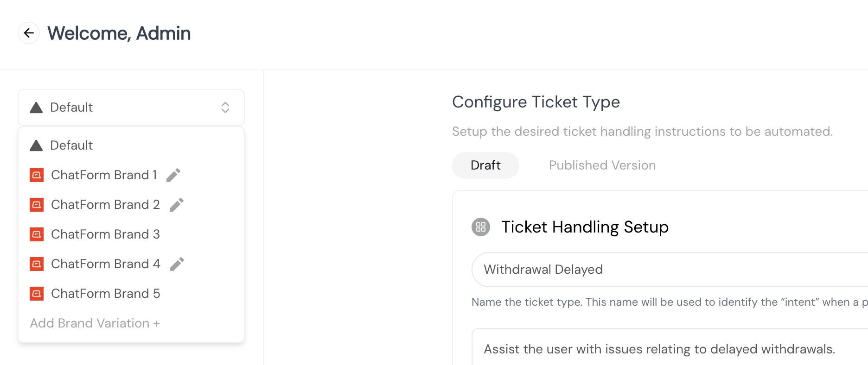Image resolution: width=868 pixels, height=365 pixels.
Task: Switch to the Draft tab
Action: [x=485, y=165]
